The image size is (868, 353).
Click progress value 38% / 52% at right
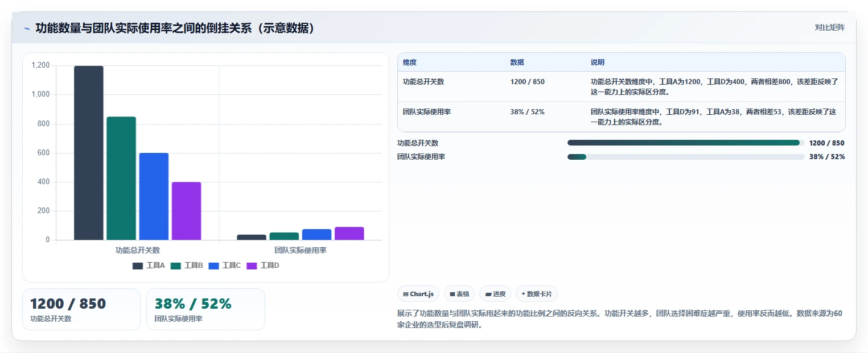827,157
